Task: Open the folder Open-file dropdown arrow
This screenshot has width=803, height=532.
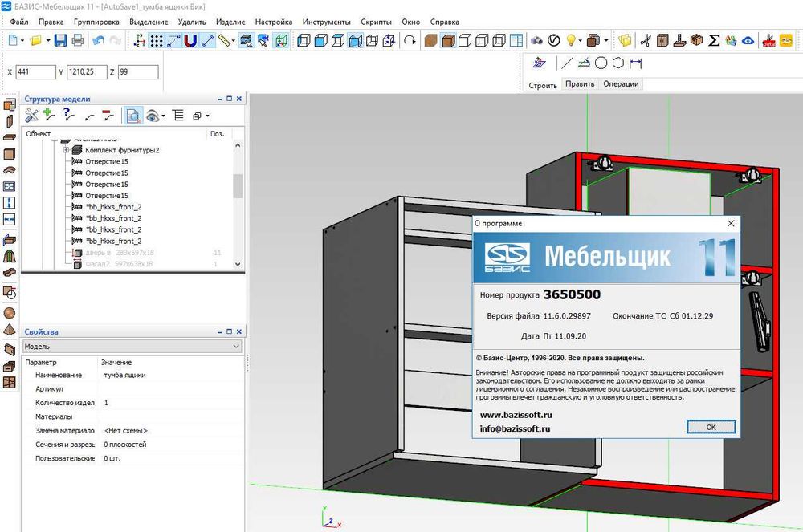Action: point(47,40)
